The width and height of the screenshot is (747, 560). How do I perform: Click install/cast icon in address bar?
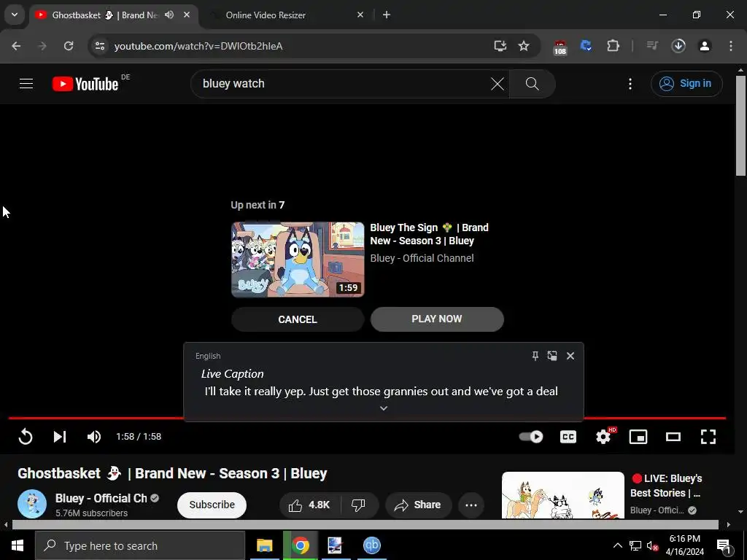pos(500,46)
